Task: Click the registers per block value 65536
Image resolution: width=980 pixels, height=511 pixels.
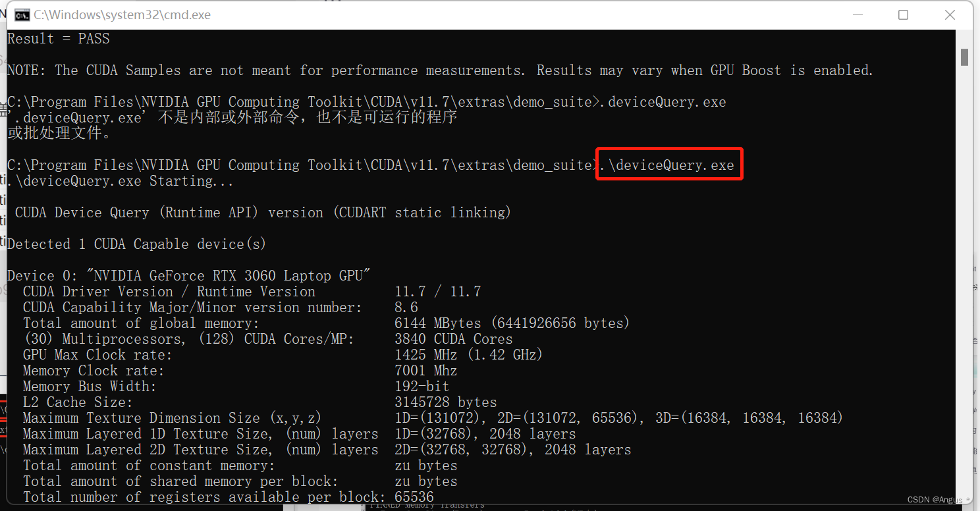Action: point(414,497)
